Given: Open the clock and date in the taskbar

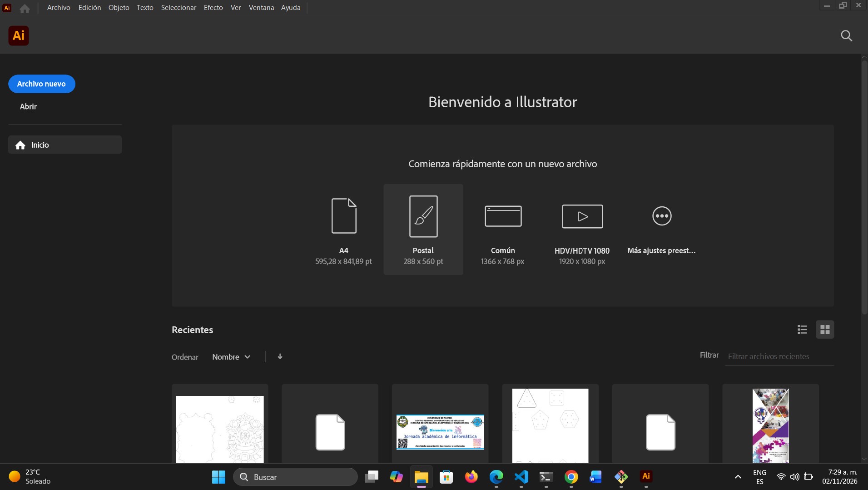Looking at the screenshot, I should click(x=840, y=477).
